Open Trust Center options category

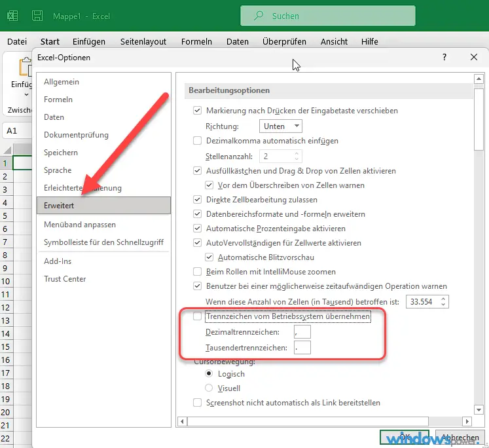[x=104, y=279]
